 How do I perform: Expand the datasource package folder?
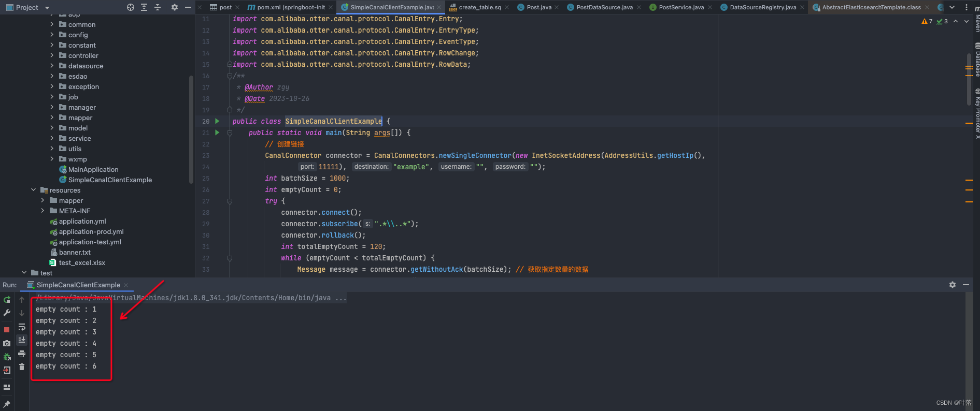coord(52,66)
